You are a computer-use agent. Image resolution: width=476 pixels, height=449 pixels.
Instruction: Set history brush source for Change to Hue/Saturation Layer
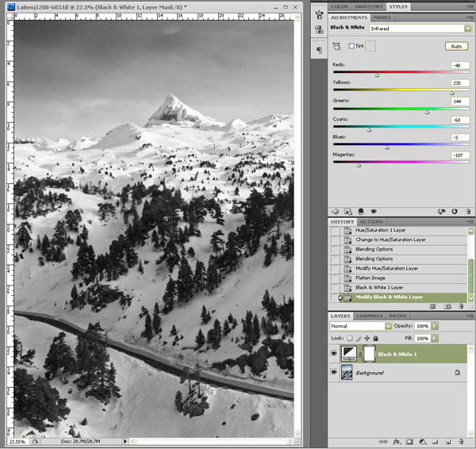pos(335,240)
